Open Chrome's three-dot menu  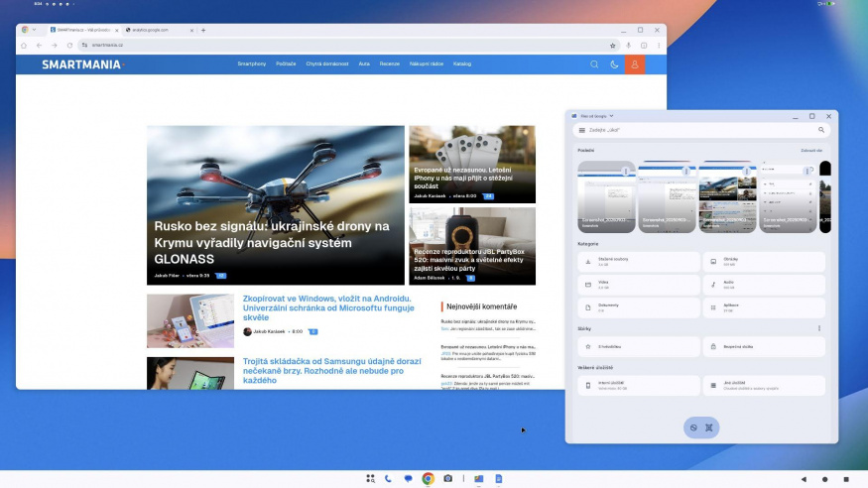(659, 46)
